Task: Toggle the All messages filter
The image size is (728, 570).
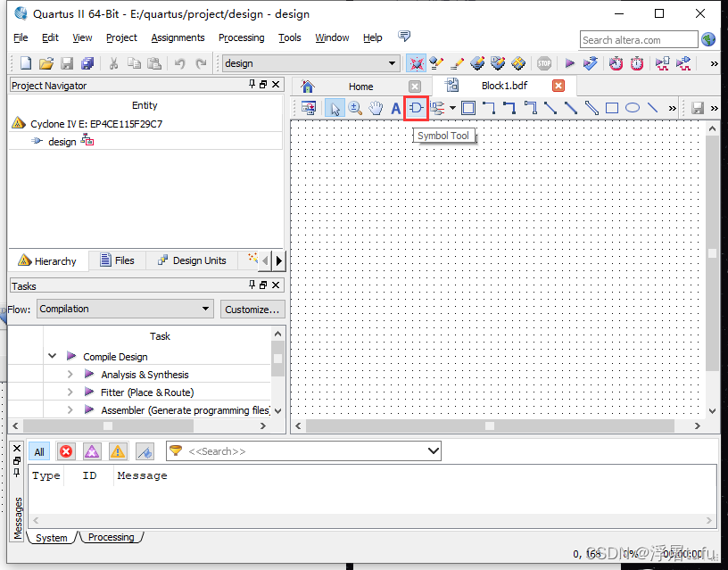Action: 39,451
